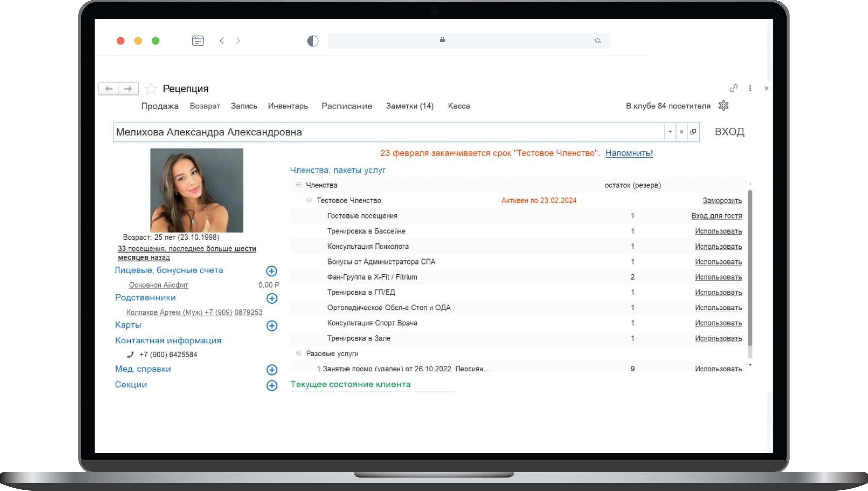Open the three-dot more options menu
The width and height of the screenshot is (868, 491).
(750, 88)
